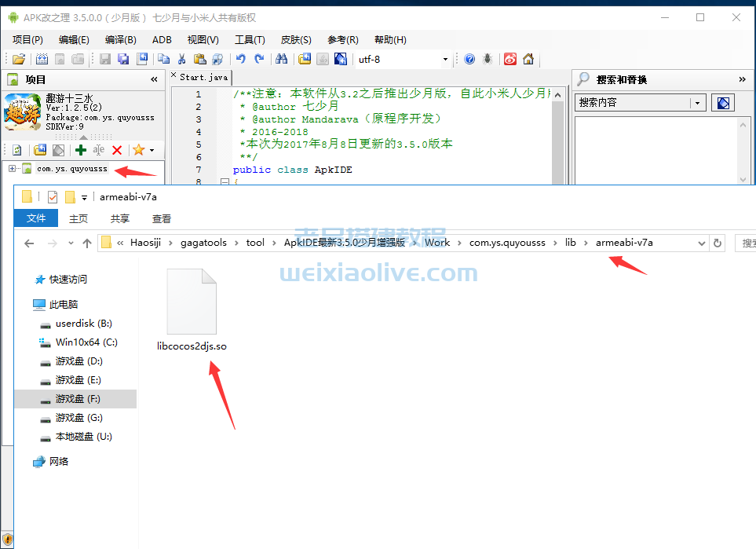Viewport: 756px width, 549px height.
Task: Click the lib breadcrumb in address bar
Action: point(570,243)
